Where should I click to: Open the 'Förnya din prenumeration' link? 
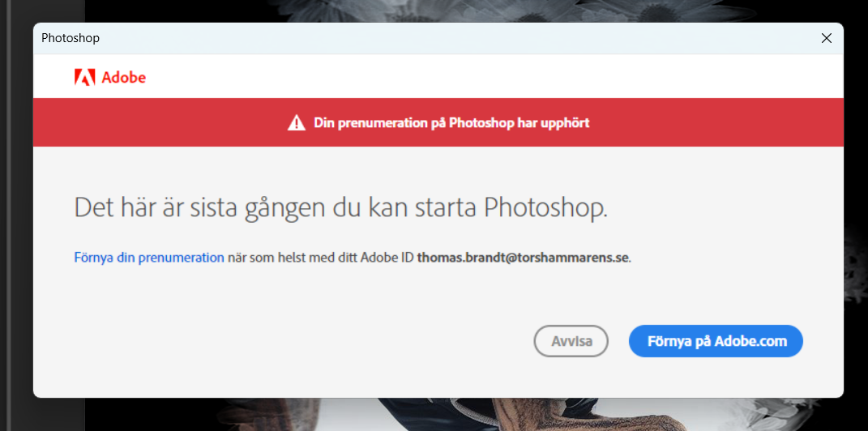pyautogui.click(x=149, y=258)
